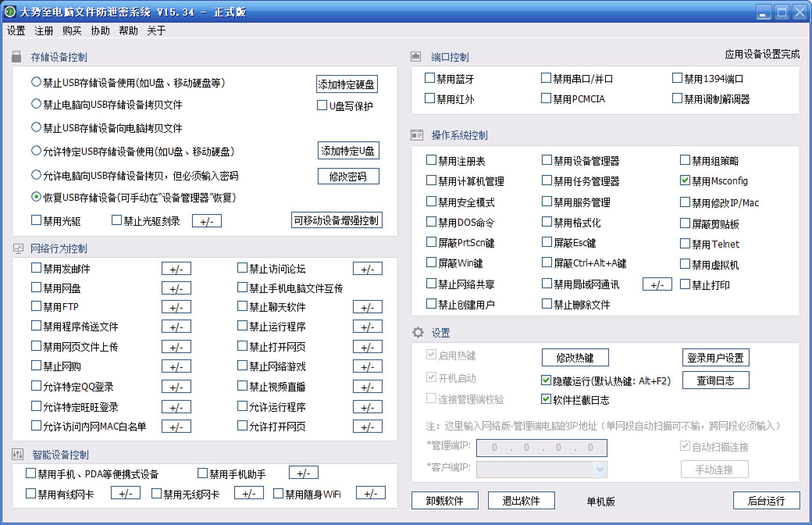The image size is (812, 525).
Task: Open the 客户端IP dropdown list
Action: click(600, 469)
